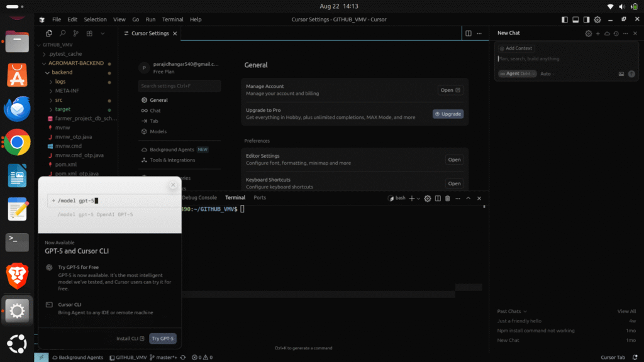The width and height of the screenshot is (644, 362).
Task: Open the Extensions grid icon
Action: pyautogui.click(x=89, y=33)
